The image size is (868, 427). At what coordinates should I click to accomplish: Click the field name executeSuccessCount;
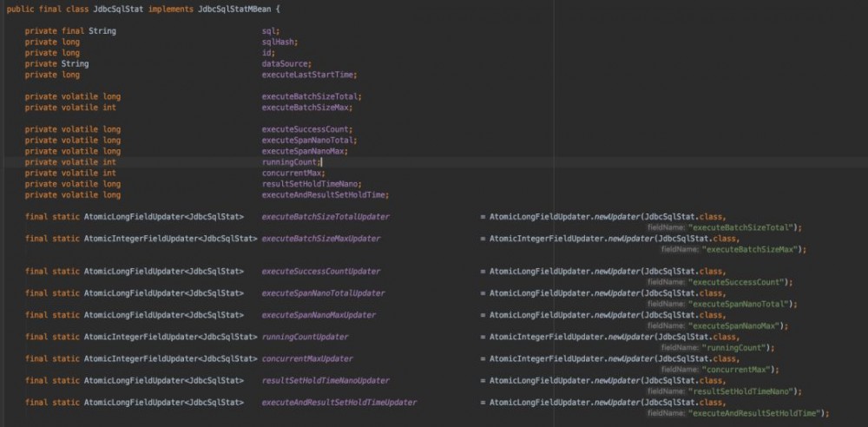click(307, 129)
